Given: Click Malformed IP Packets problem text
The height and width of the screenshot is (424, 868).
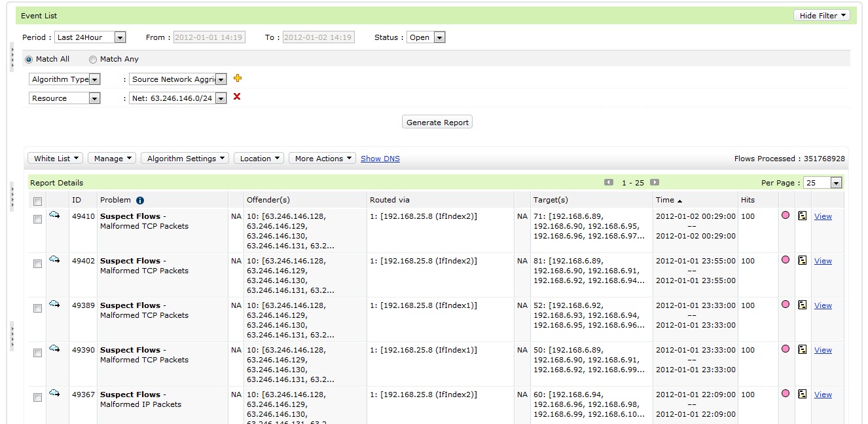Looking at the screenshot, I should [141, 404].
